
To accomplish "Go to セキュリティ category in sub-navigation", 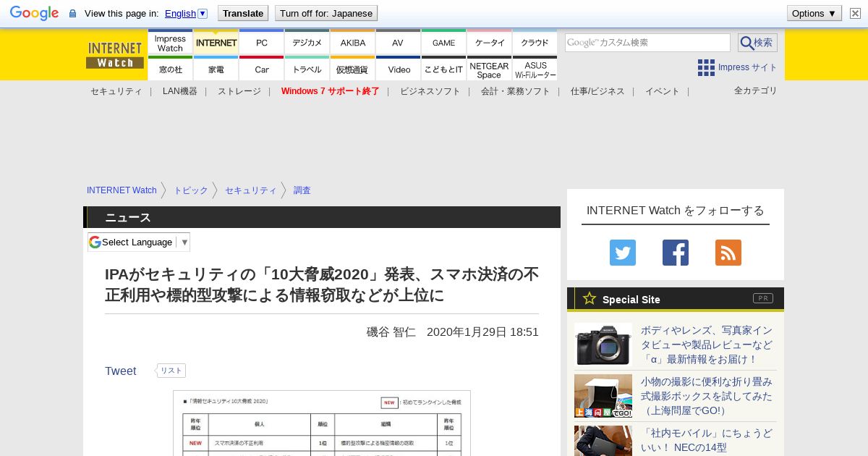I will (x=116, y=91).
